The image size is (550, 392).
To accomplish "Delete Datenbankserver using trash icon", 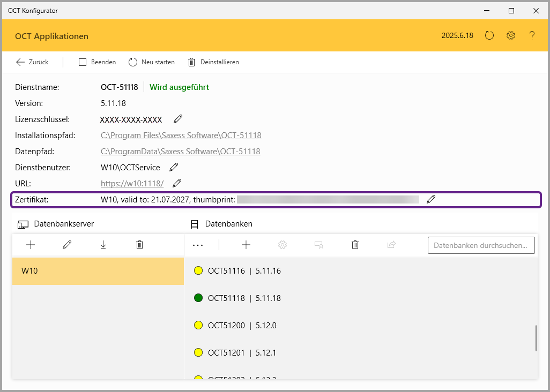I will 139,245.
